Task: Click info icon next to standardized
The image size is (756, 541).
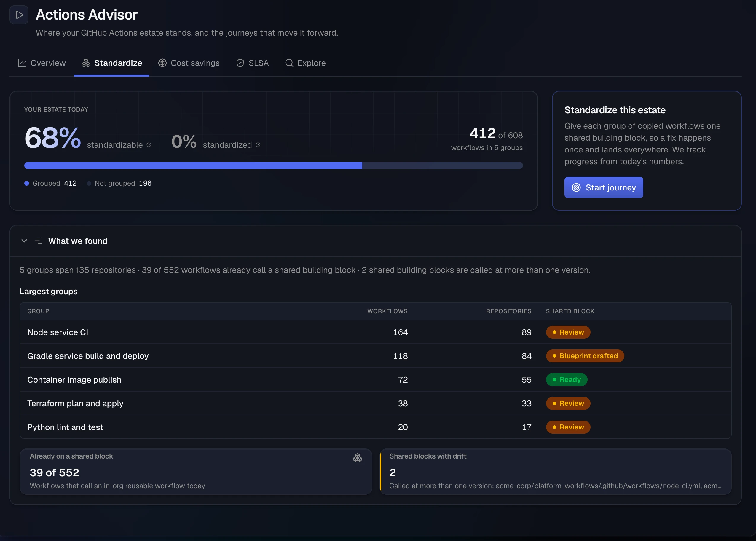Action: (258, 145)
